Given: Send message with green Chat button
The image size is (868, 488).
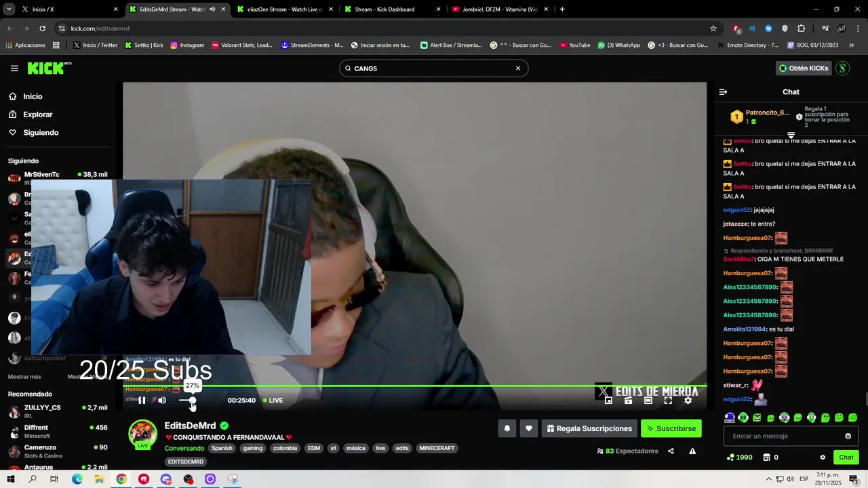Looking at the screenshot, I should (846, 457).
